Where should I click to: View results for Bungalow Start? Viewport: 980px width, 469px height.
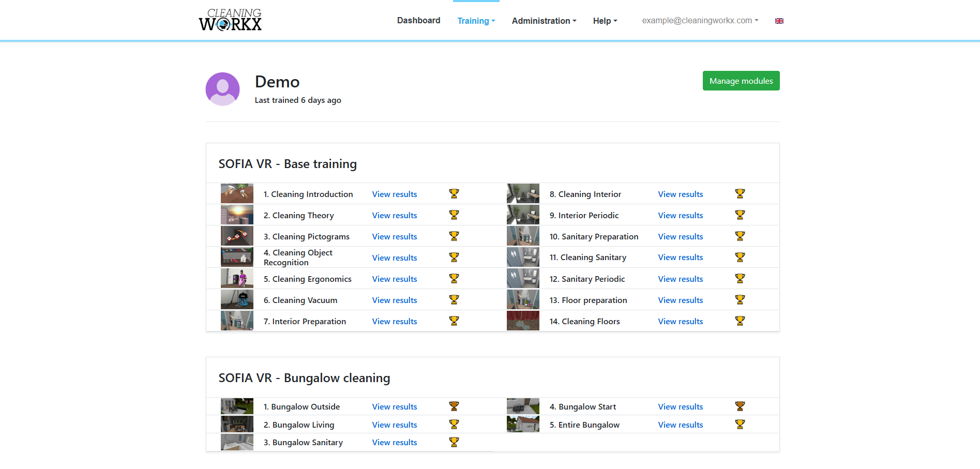tap(681, 406)
